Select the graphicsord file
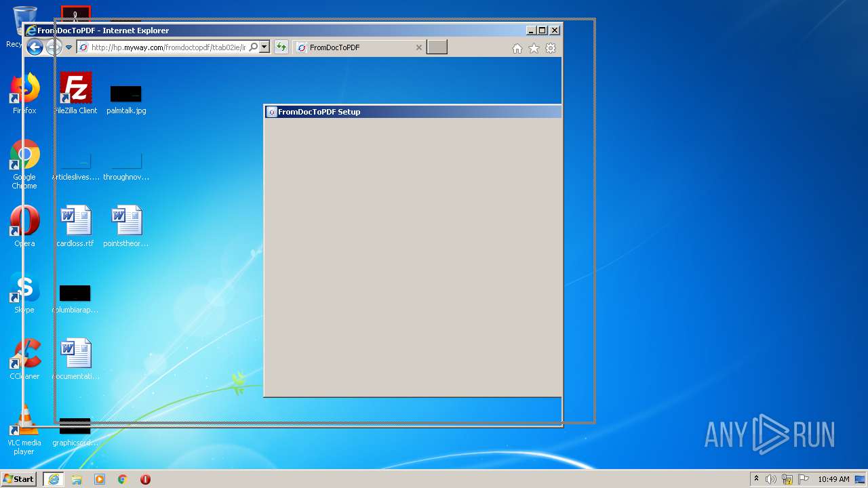The height and width of the screenshot is (488, 868). point(75,431)
